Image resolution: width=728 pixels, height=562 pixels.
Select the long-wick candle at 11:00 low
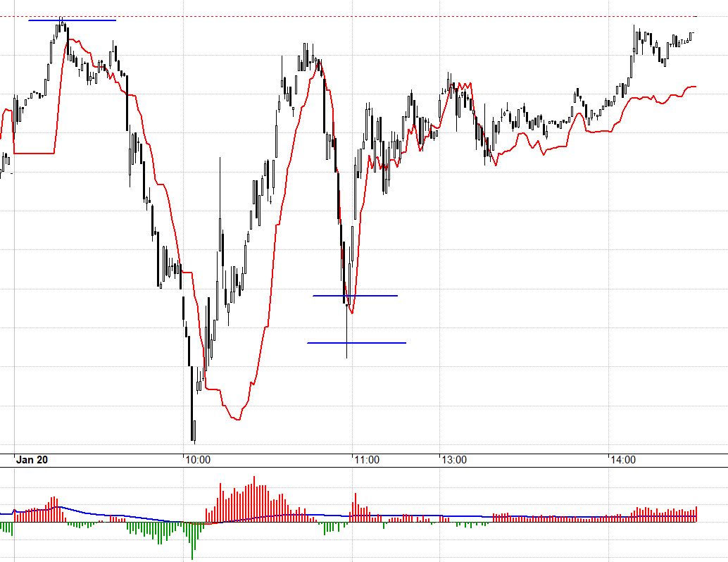click(346, 331)
